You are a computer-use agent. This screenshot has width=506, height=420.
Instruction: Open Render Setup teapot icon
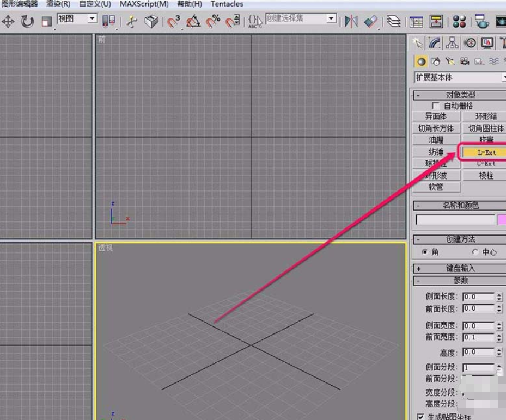click(481, 22)
